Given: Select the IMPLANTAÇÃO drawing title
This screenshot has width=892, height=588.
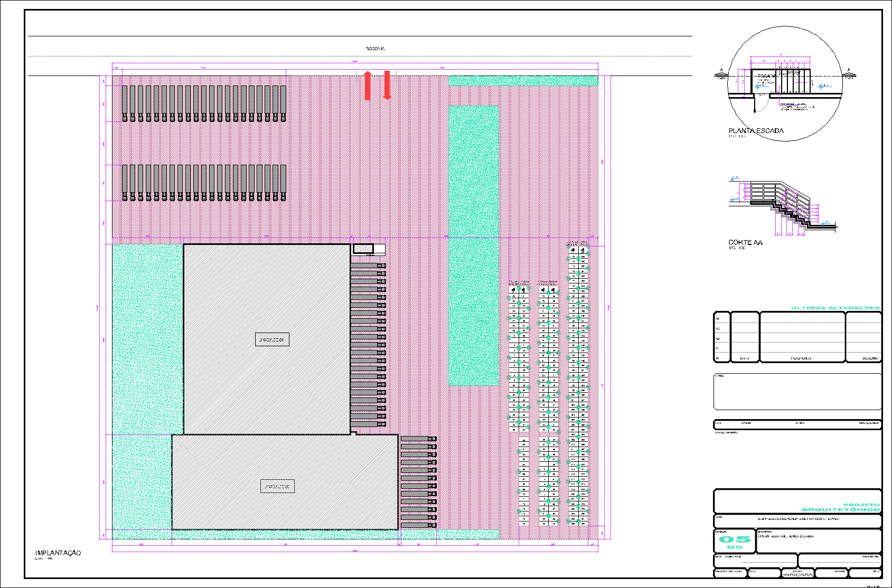Looking at the screenshot, I should 58,553.
